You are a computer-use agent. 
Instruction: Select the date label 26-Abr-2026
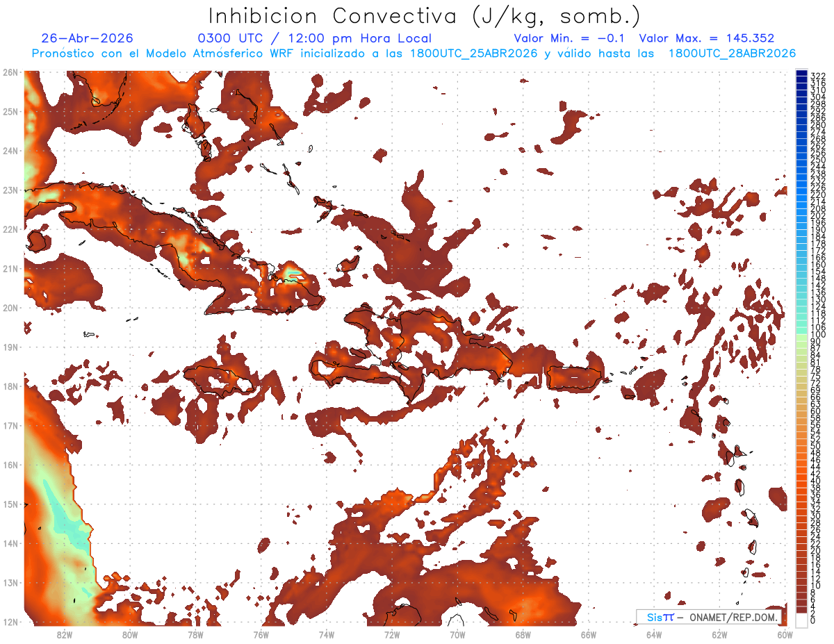87,39
